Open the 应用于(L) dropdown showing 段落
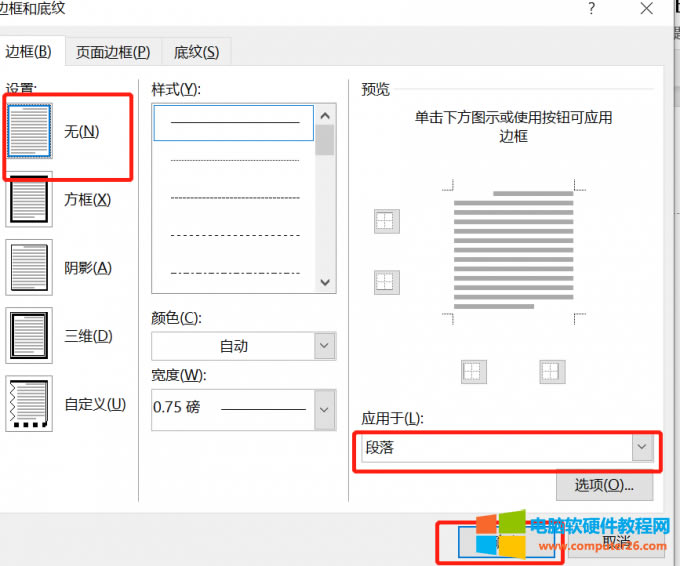Screen dimensions: 680x566 507,448
